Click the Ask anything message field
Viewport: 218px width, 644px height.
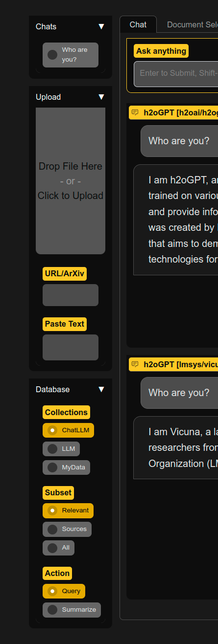click(176, 74)
